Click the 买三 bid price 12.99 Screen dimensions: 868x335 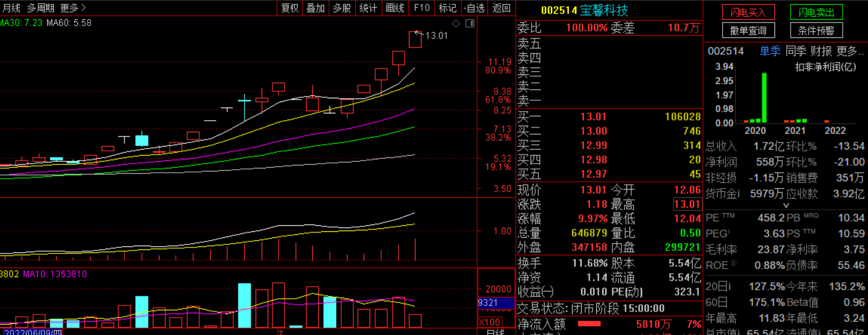(594, 145)
